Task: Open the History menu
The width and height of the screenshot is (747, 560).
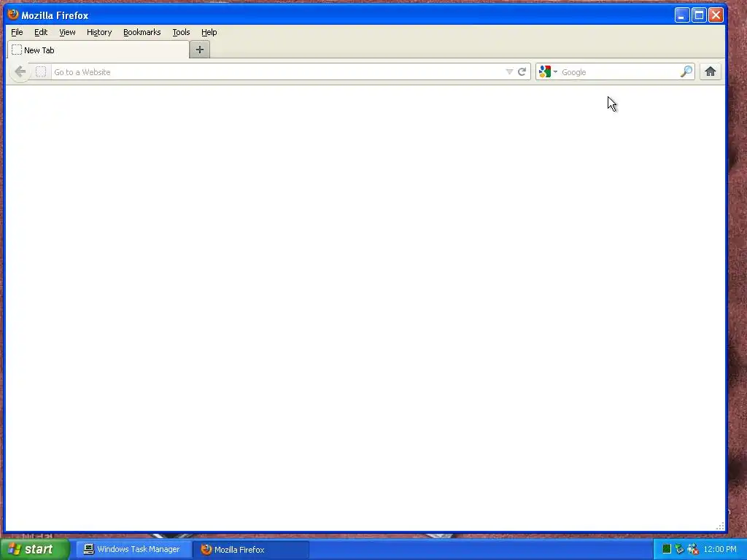Action: coord(99,32)
